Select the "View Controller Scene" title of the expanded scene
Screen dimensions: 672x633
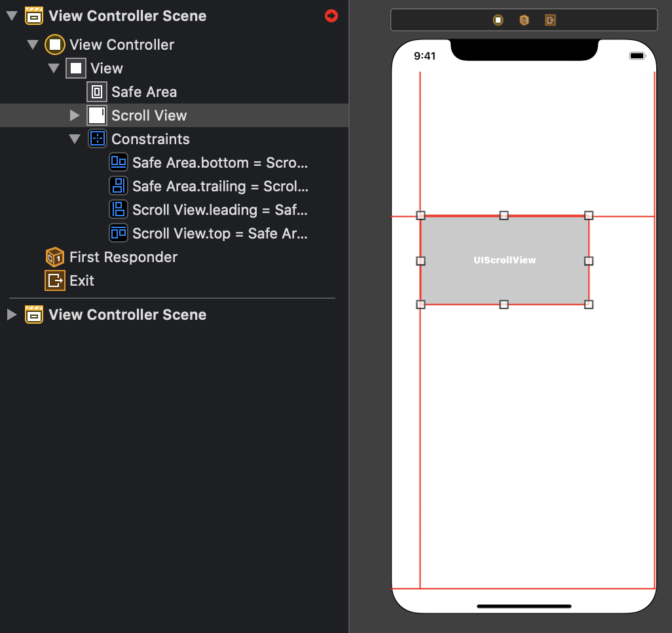pyautogui.click(x=128, y=16)
